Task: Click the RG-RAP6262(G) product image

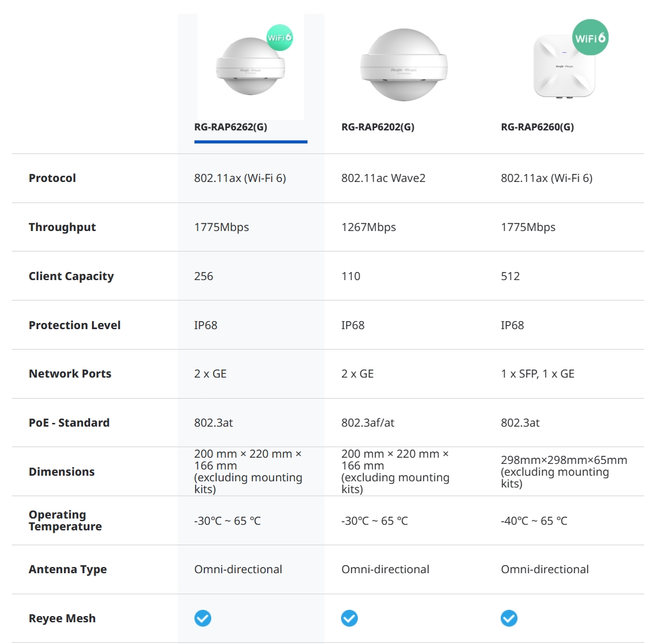Action: point(250,67)
